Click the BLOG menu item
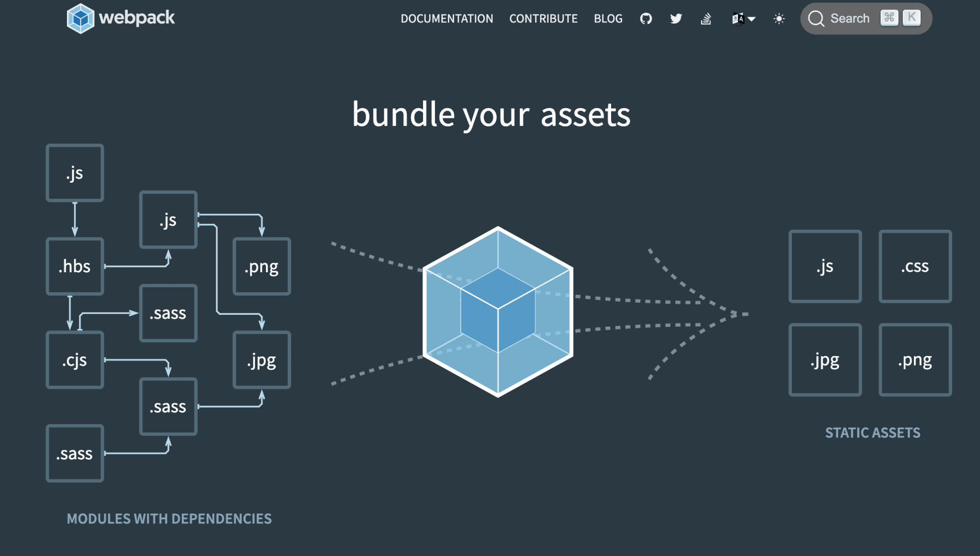Screen dimensions: 980x556 point(609,18)
